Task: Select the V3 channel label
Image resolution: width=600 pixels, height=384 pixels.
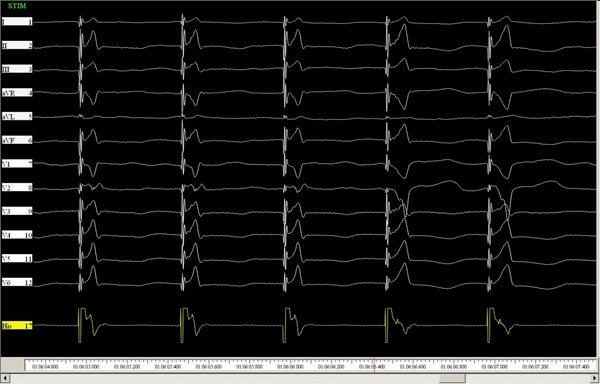Action: 17,211
